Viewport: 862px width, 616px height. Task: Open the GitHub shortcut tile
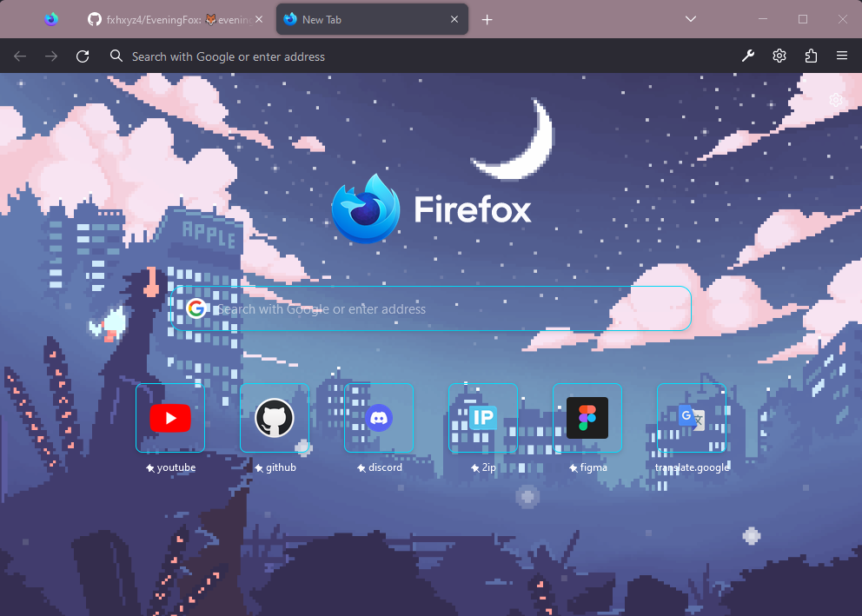tap(275, 418)
